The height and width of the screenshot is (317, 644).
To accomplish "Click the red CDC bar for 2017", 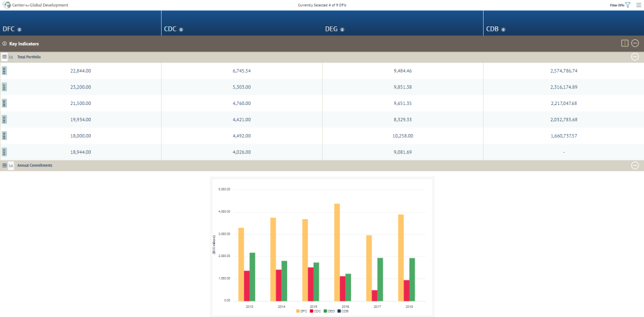I will [375, 296].
